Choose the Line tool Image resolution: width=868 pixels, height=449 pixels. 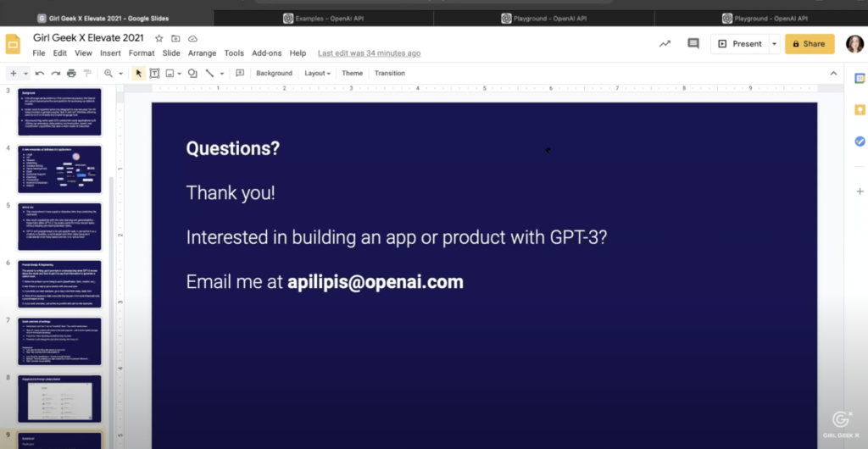point(209,73)
